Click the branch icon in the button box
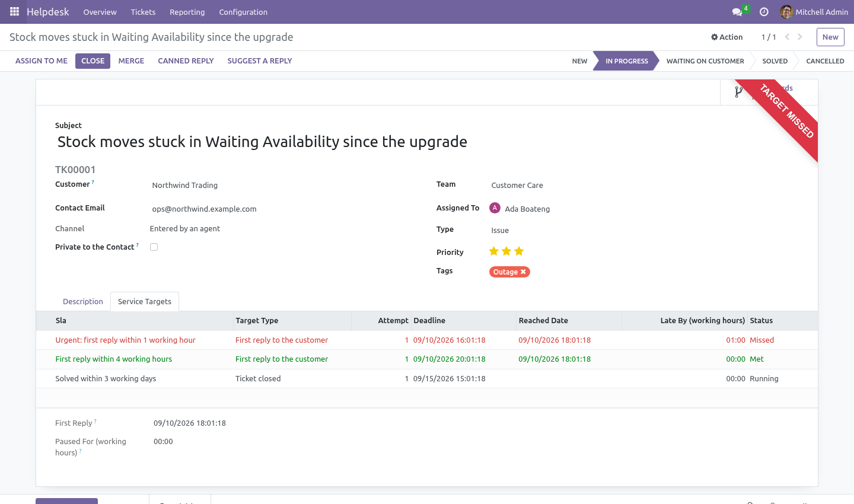This screenshot has width=854, height=504. pos(738,92)
